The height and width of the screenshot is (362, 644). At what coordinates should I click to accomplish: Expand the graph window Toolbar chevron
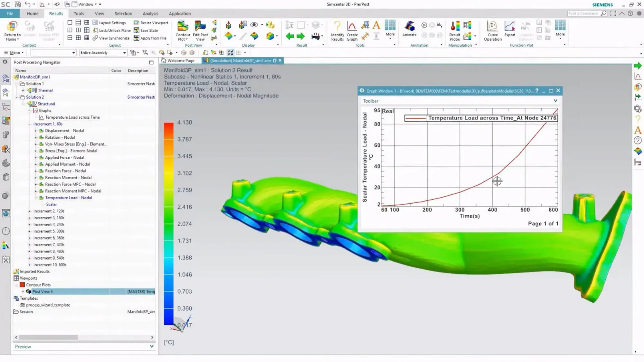click(555, 101)
